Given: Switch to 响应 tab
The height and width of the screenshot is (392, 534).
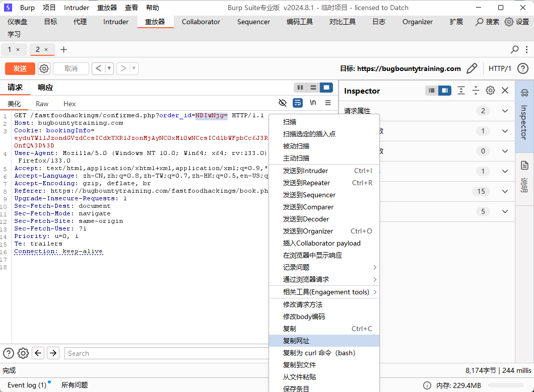Looking at the screenshot, I should tap(45, 88).
